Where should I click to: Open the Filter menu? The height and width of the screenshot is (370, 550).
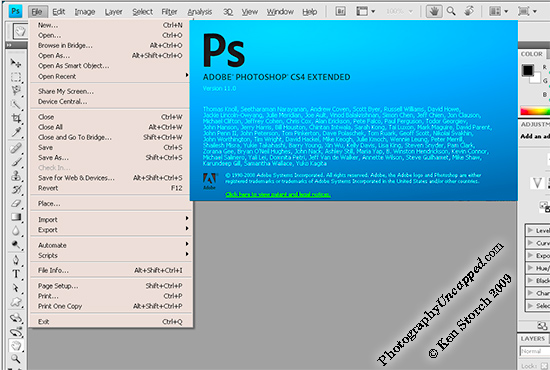coord(169,12)
